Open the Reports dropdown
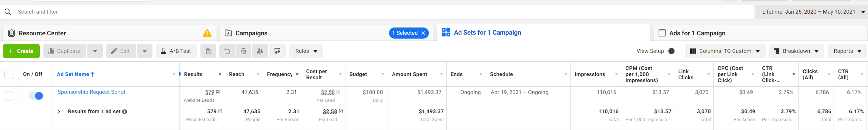The width and height of the screenshot is (868, 130). [x=847, y=51]
